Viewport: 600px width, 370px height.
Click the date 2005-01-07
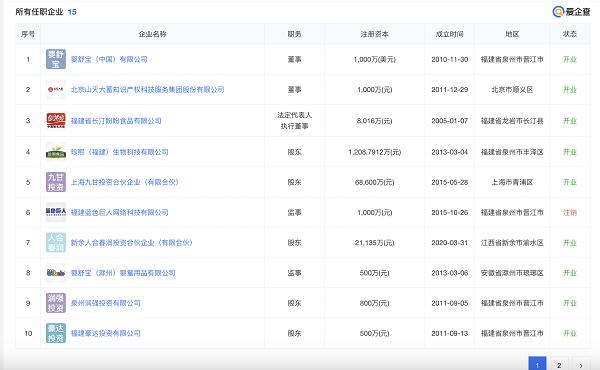click(450, 121)
